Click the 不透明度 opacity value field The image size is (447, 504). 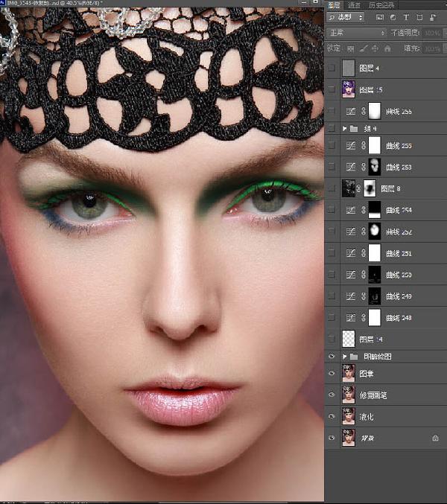click(431, 33)
